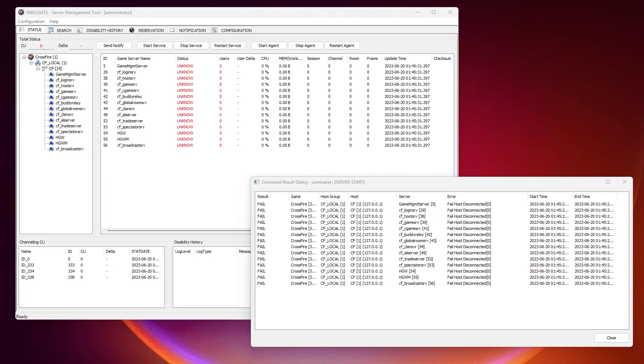Screen dimensions: 644x364
Task: Click the CrossFire root node icon
Action: [31, 57]
